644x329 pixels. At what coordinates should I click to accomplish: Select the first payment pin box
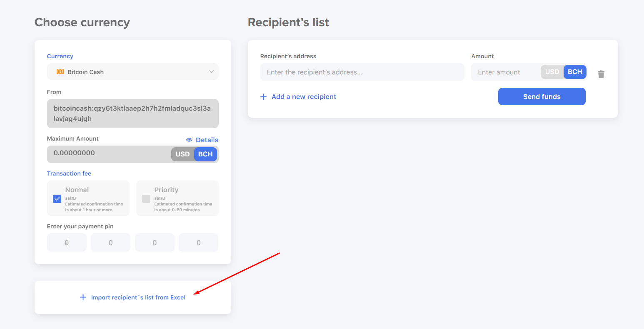point(67,242)
